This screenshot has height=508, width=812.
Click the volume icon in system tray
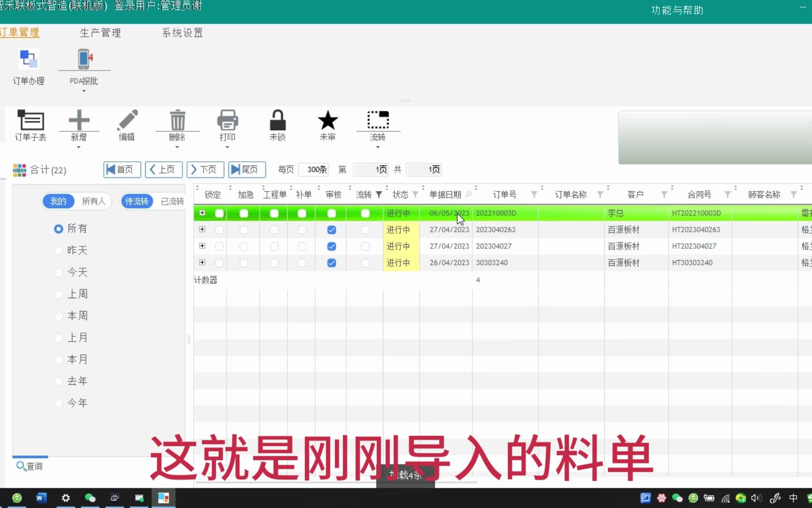click(x=756, y=498)
